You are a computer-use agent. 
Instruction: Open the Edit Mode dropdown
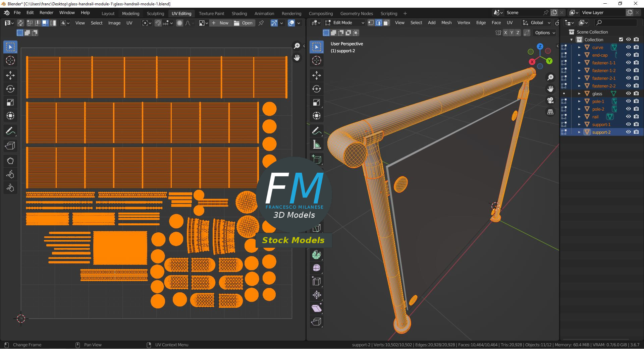point(345,23)
